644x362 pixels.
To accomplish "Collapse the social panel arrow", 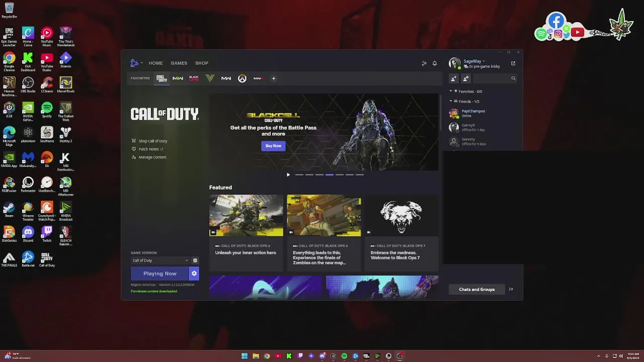I will tap(511, 290).
